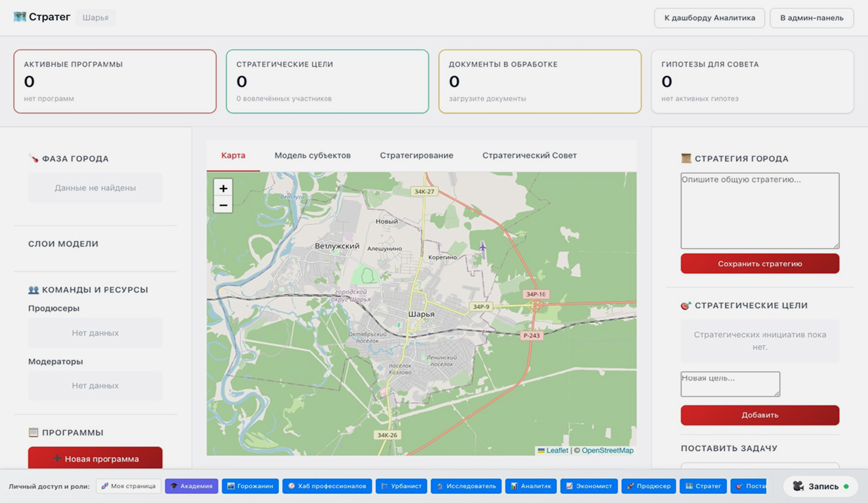Open the Стратегирование tab
The width and height of the screenshot is (868, 503).
(417, 155)
